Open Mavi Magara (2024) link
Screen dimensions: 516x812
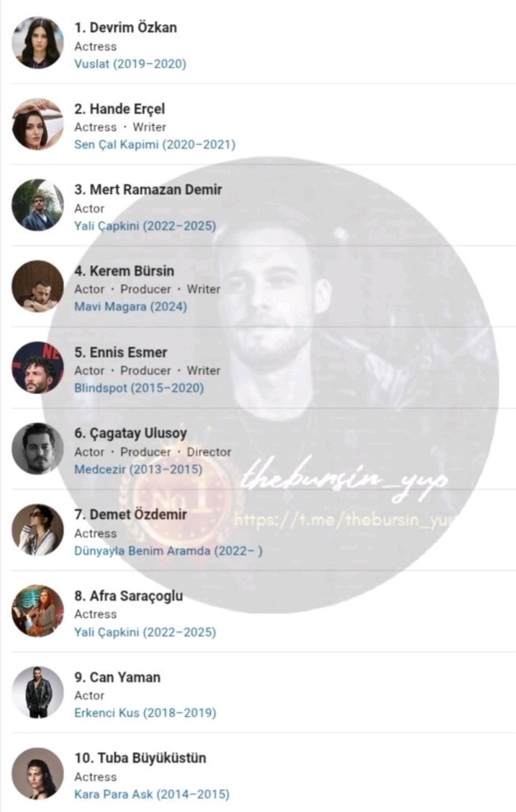click(130, 307)
